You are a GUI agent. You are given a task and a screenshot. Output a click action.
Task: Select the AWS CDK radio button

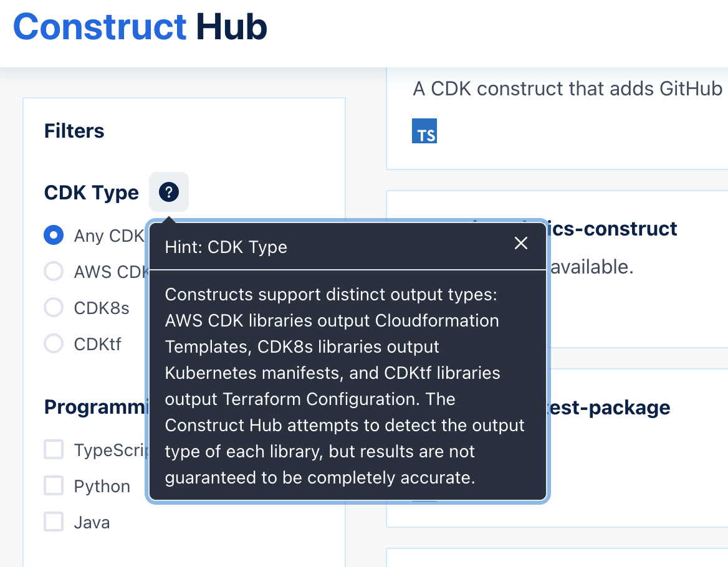point(53,271)
